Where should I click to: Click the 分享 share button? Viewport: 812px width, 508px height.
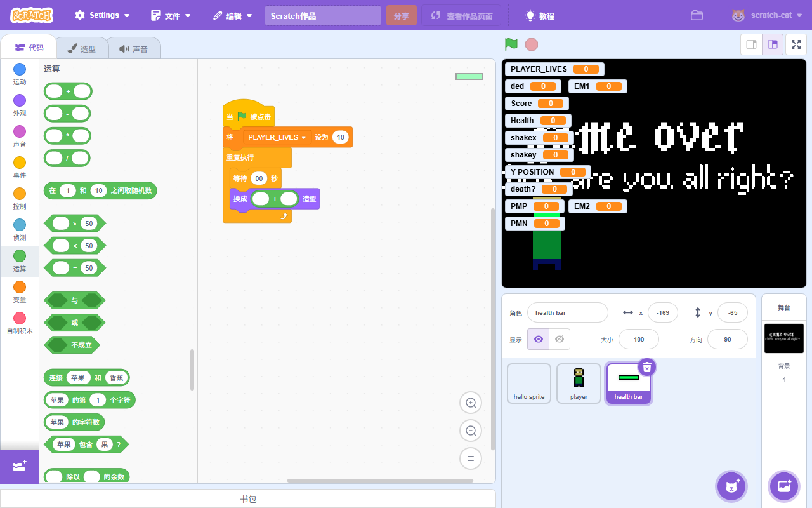pos(401,16)
